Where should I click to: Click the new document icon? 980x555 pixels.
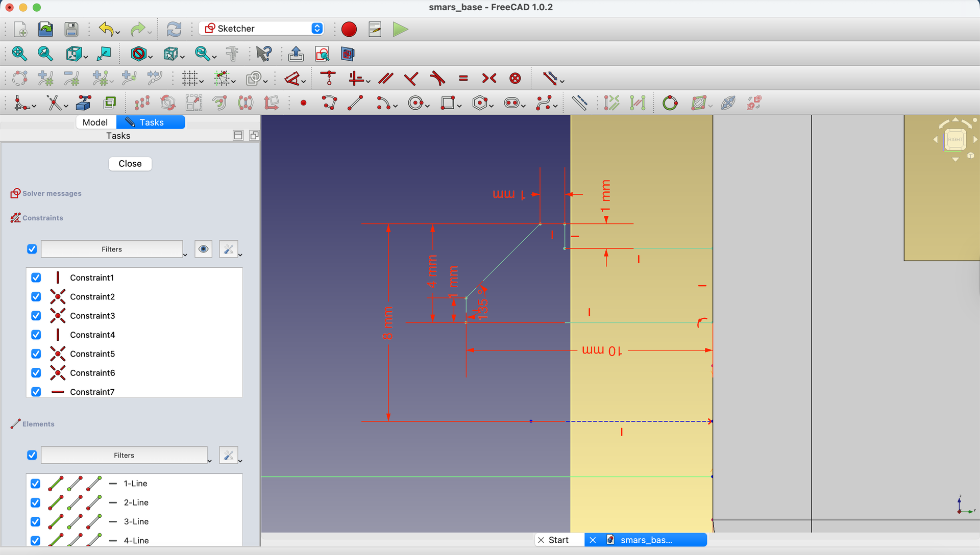(x=20, y=29)
